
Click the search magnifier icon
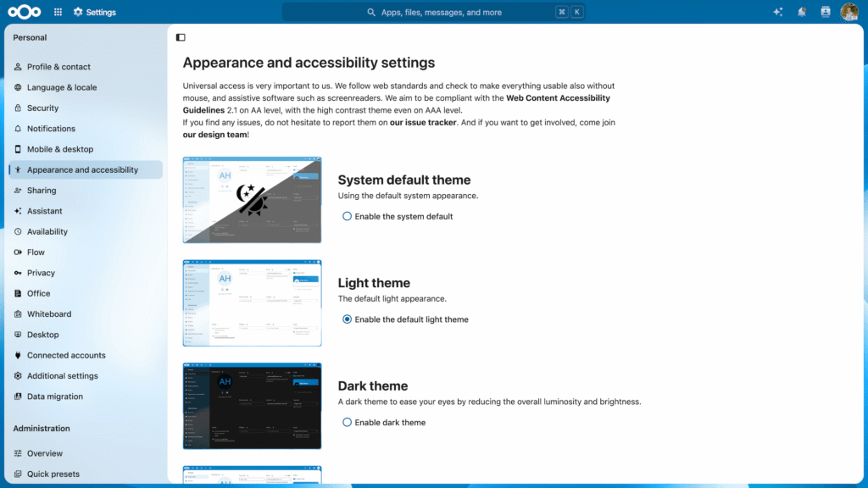pyautogui.click(x=371, y=12)
